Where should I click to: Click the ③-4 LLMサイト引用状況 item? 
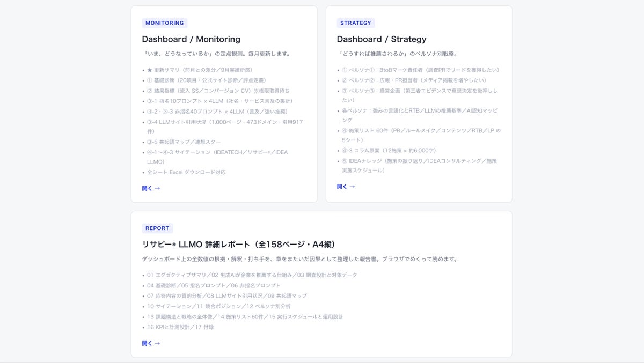(x=225, y=127)
